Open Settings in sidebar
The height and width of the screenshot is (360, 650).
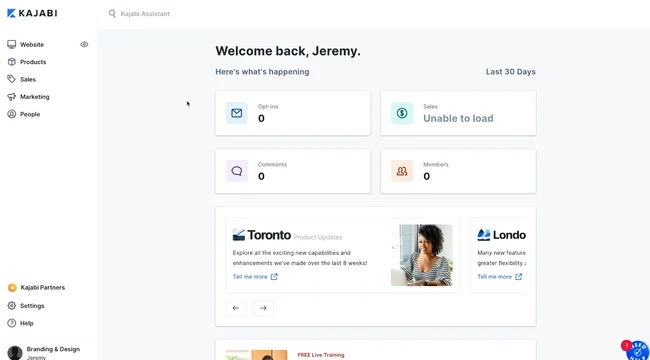(32, 306)
